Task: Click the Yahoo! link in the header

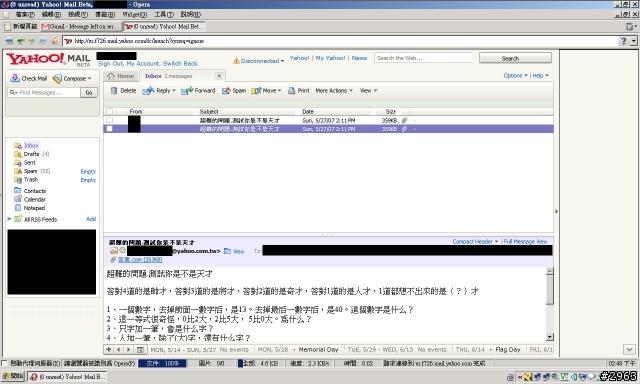Action: coord(299,58)
